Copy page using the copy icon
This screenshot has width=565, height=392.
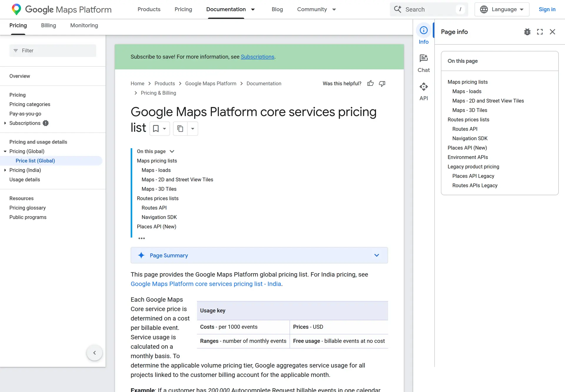180,129
